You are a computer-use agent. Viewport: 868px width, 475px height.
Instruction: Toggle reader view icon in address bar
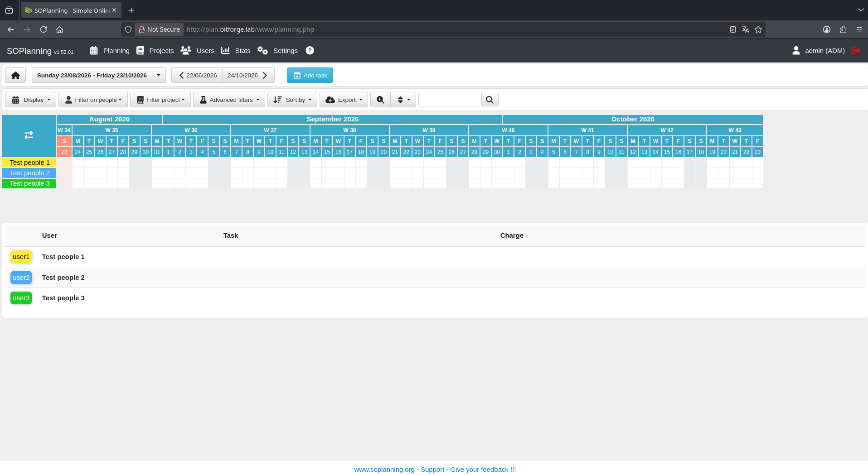pyautogui.click(x=732, y=29)
